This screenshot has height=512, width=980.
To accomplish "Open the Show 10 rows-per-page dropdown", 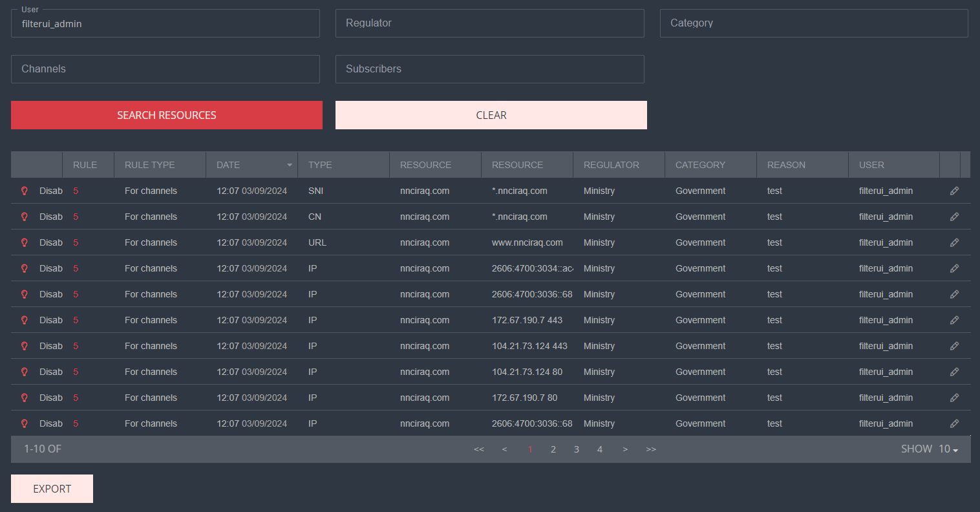I will 948,449.
